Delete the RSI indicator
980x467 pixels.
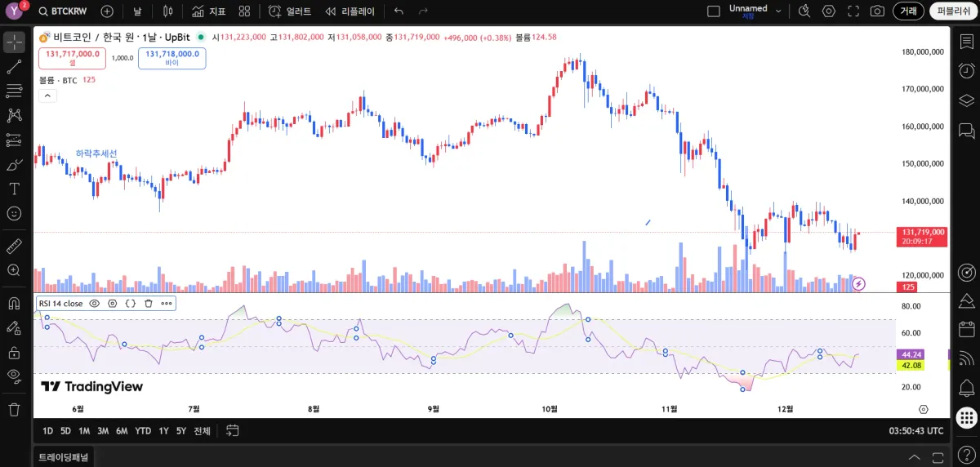pyautogui.click(x=149, y=303)
